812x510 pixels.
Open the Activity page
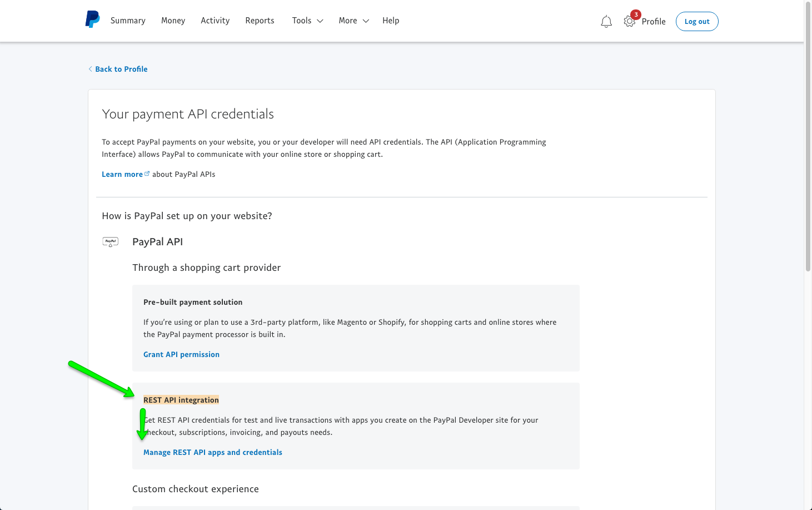click(x=215, y=21)
